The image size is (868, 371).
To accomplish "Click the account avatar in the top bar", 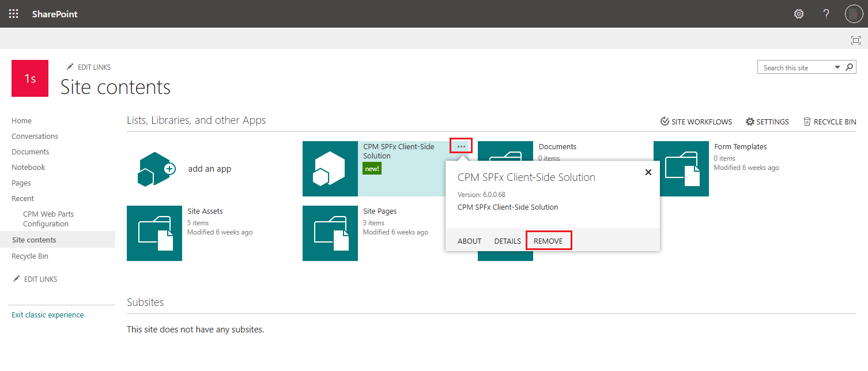I will click(x=854, y=13).
